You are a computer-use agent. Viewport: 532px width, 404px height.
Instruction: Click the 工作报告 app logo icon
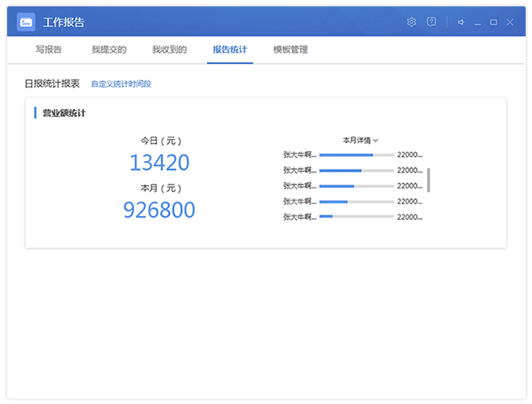26,22
